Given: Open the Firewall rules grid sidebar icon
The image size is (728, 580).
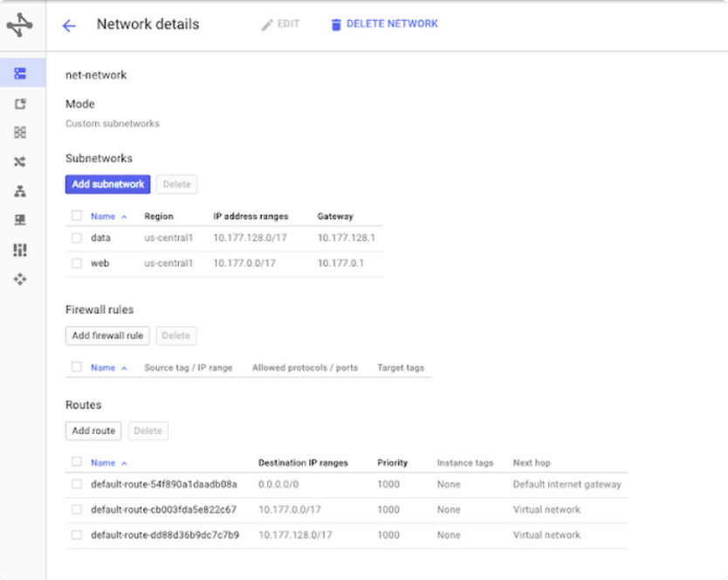Looking at the screenshot, I should [20, 133].
